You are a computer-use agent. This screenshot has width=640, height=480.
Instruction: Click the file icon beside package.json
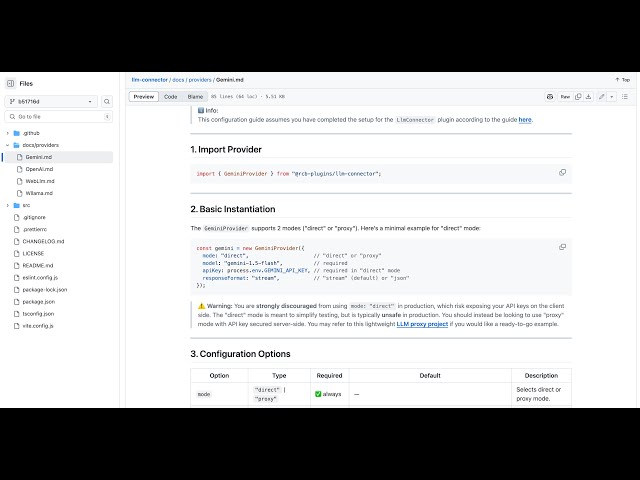[17, 302]
